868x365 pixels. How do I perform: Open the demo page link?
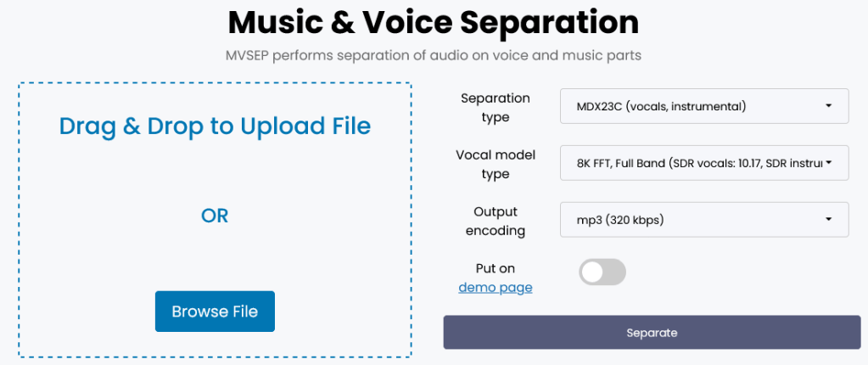496,288
